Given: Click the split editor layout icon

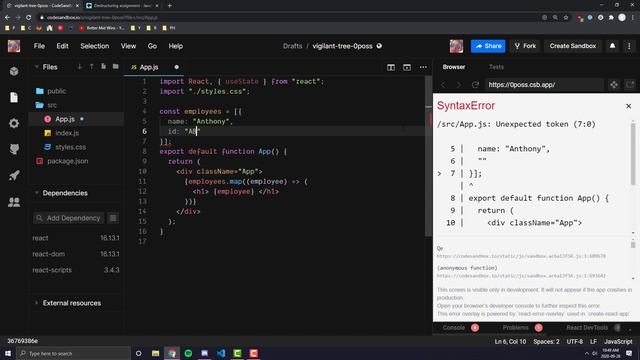Looking at the screenshot, I should point(391,67).
